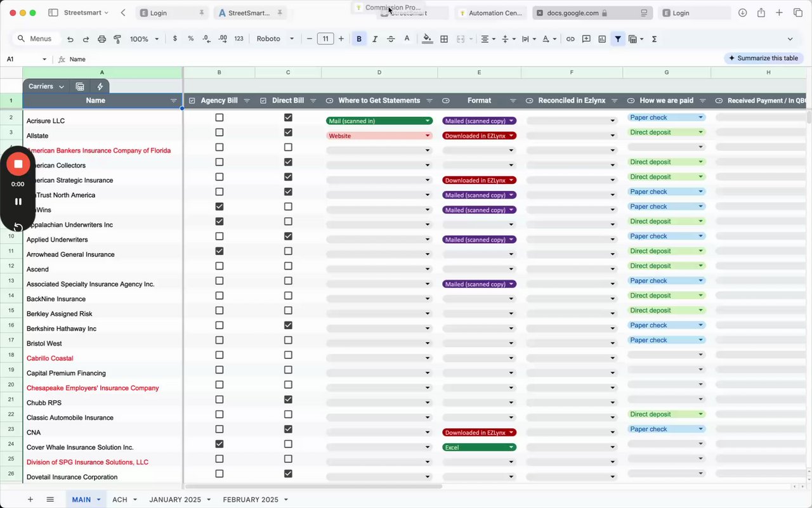Apply italic formatting
Image resolution: width=812 pixels, height=508 pixels.
tap(375, 39)
